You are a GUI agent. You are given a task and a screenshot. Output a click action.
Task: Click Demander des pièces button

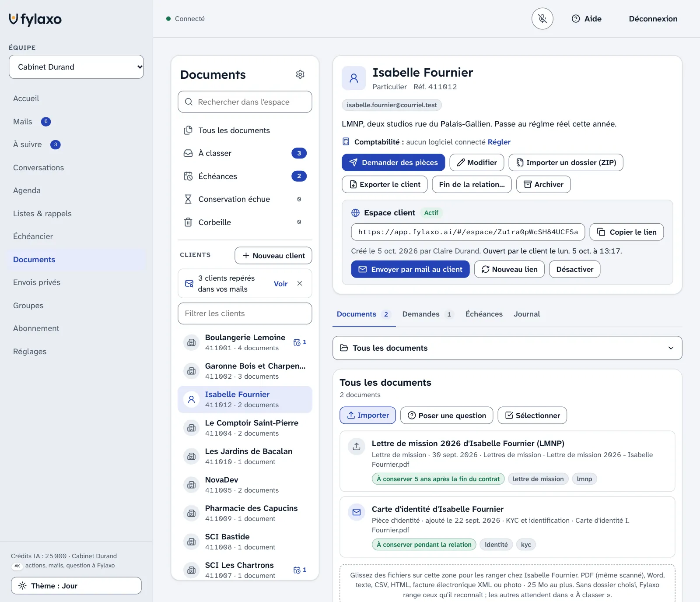tap(393, 162)
